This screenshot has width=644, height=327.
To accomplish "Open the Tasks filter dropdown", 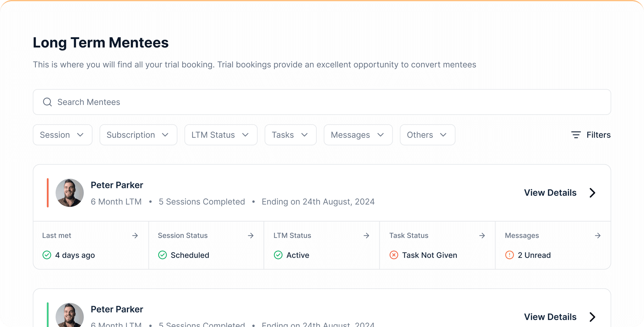I will click(290, 135).
